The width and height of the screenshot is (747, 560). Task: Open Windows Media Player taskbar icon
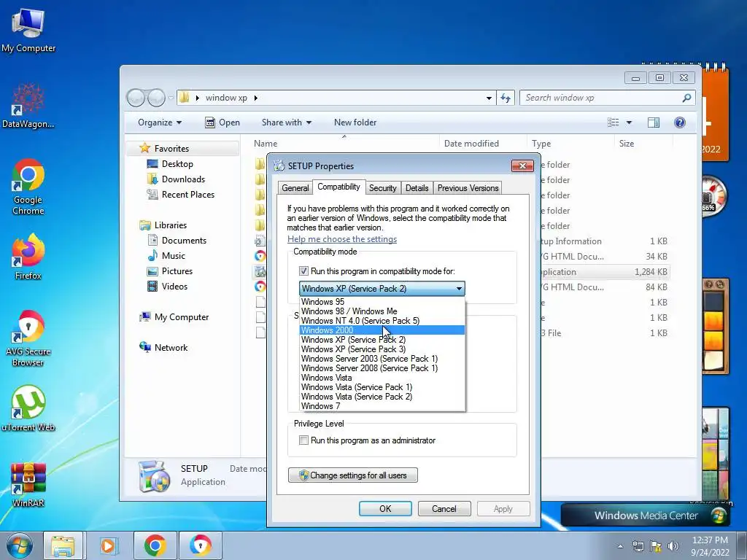point(108,545)
